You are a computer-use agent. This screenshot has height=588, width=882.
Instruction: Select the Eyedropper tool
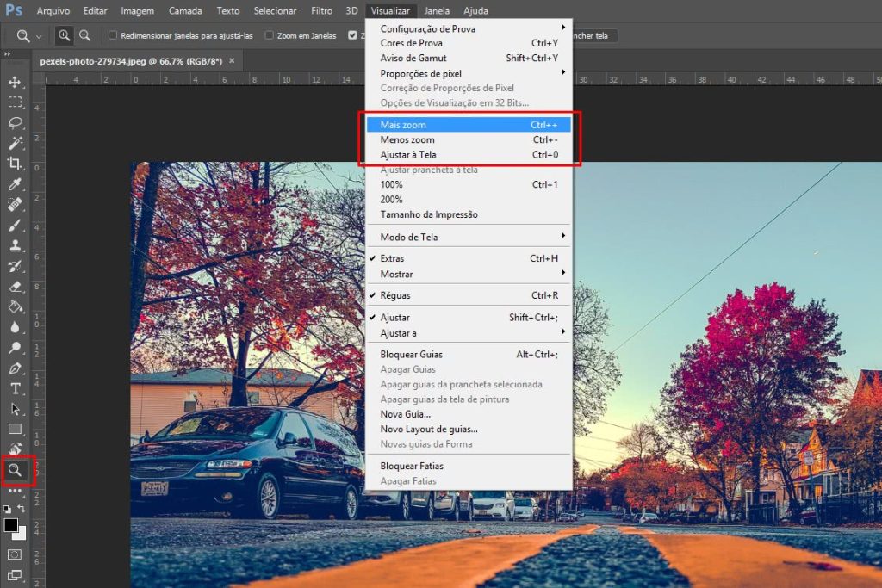(x=16, y=184)
